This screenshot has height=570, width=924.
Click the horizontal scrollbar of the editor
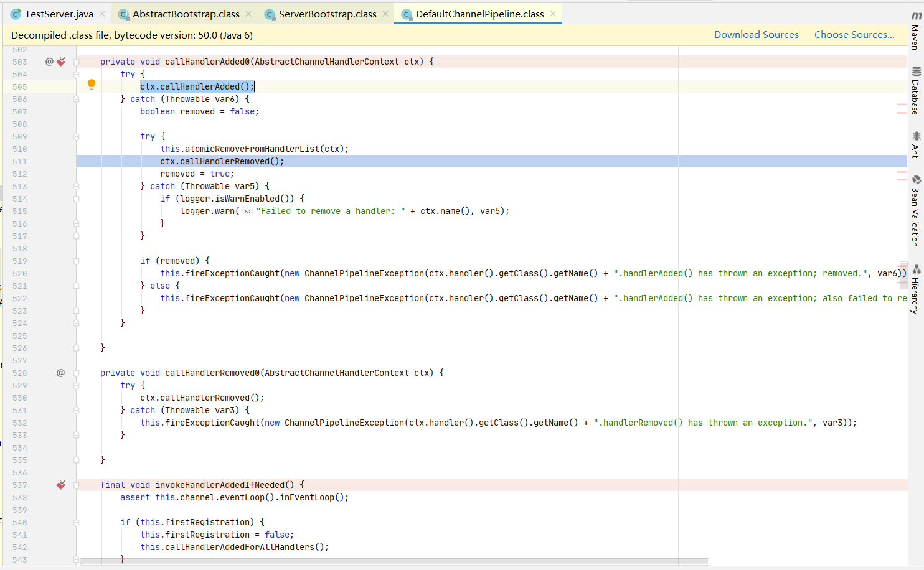[x=395, y=561]
